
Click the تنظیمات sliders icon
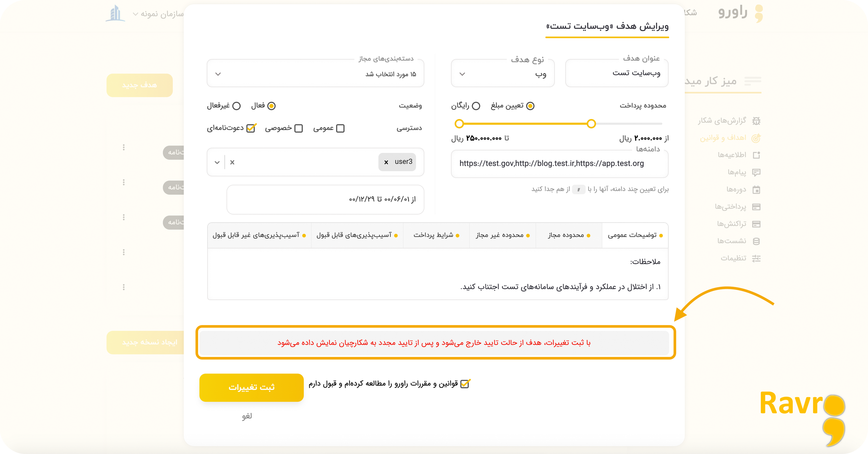pyautogui.click(x=756, y=258)
